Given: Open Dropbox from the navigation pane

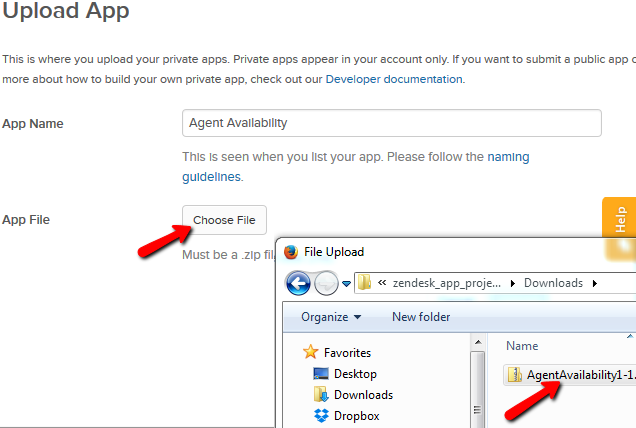Looking at the screenshot, I should tap(357, 416).
